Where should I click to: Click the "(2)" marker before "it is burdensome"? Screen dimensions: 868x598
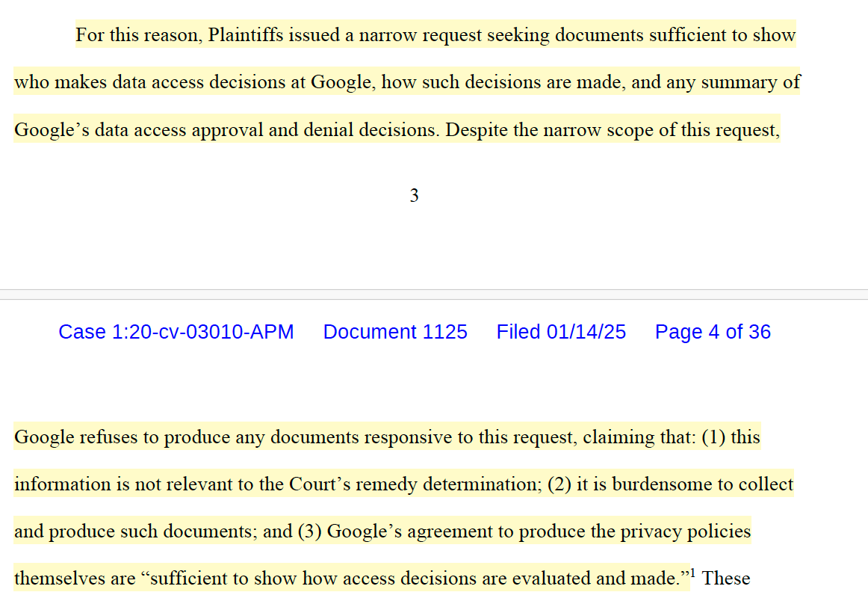pos(559,484)
